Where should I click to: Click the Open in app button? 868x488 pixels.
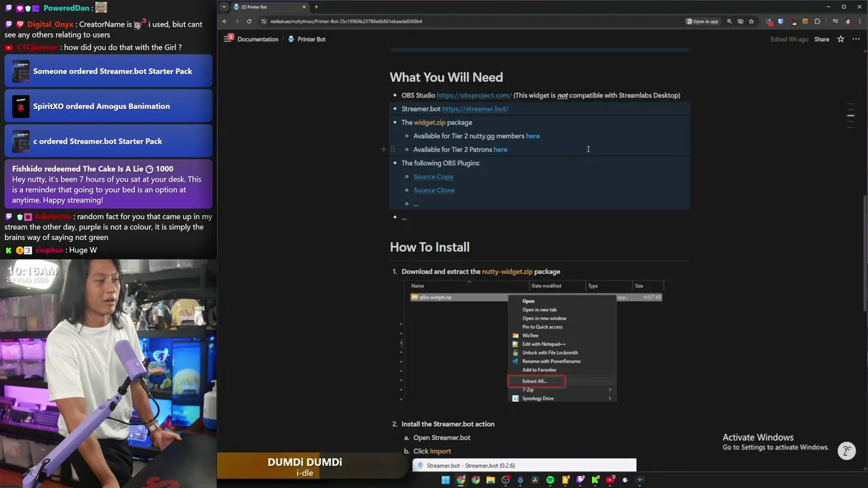702,21
